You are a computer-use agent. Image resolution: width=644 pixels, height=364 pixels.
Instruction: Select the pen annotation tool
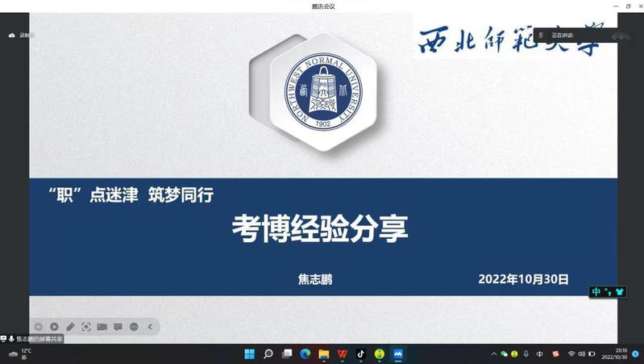(x=70, y=327)
